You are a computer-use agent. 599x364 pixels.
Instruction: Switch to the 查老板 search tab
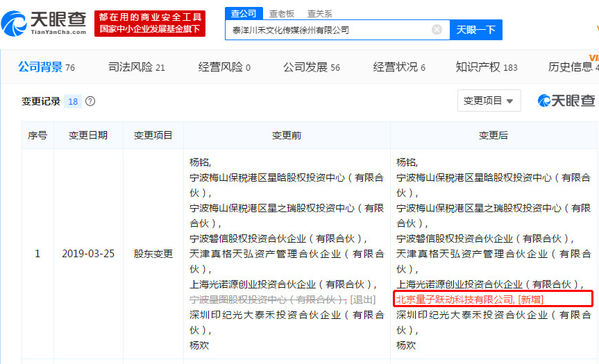point(282,14)
